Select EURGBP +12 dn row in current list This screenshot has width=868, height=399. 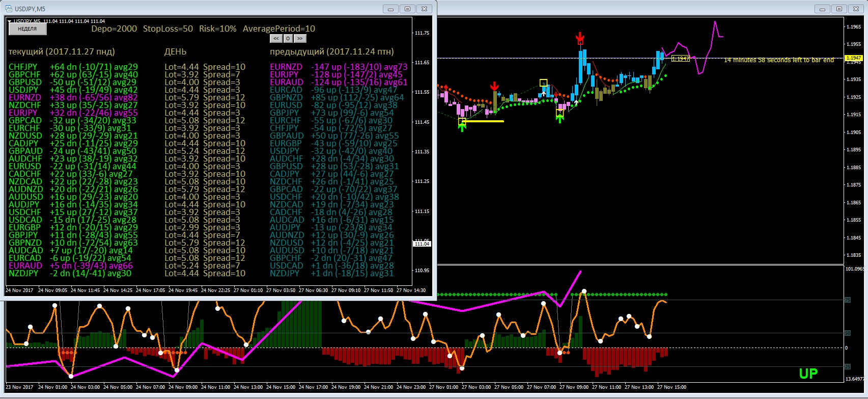pyautogui.click(x=73, y=227)
